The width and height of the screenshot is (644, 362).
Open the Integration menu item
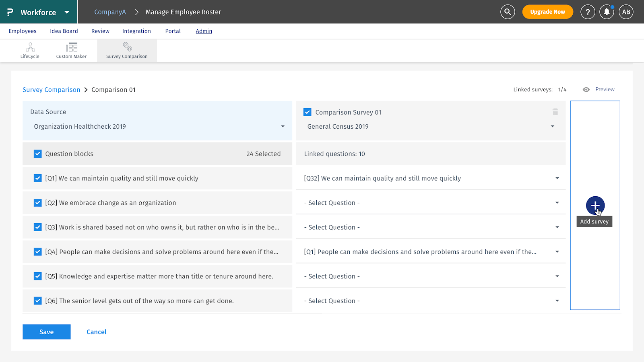click(136, 31)
